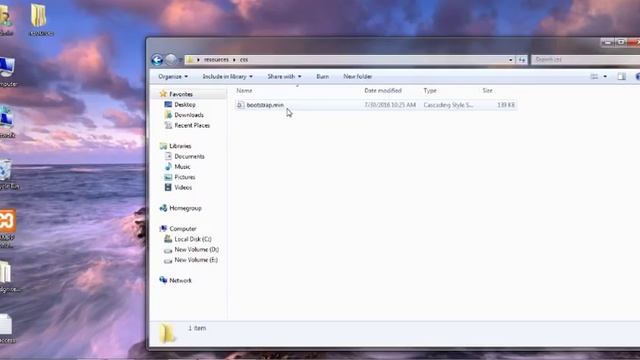Go back using the Back arrow button
The width and height of the screenshot is (640, 360).
[x=157, y=60]
